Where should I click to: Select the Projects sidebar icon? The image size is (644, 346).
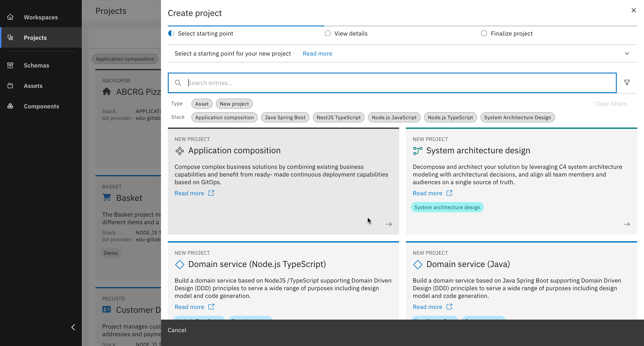click(x=10, y=37)
